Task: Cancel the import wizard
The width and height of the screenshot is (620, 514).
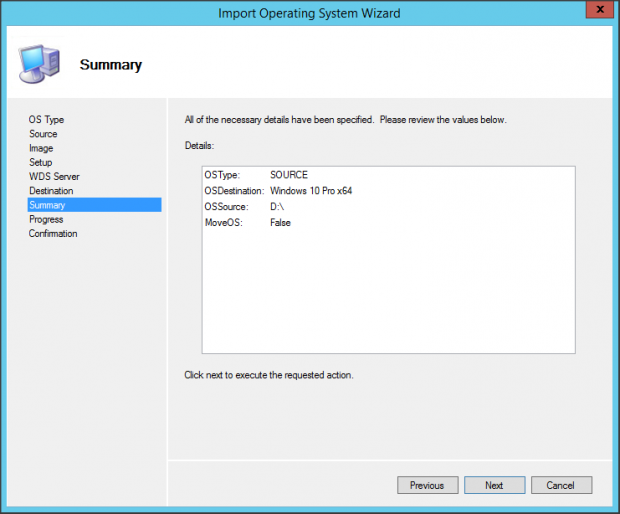Action: (x=561, y=485)
